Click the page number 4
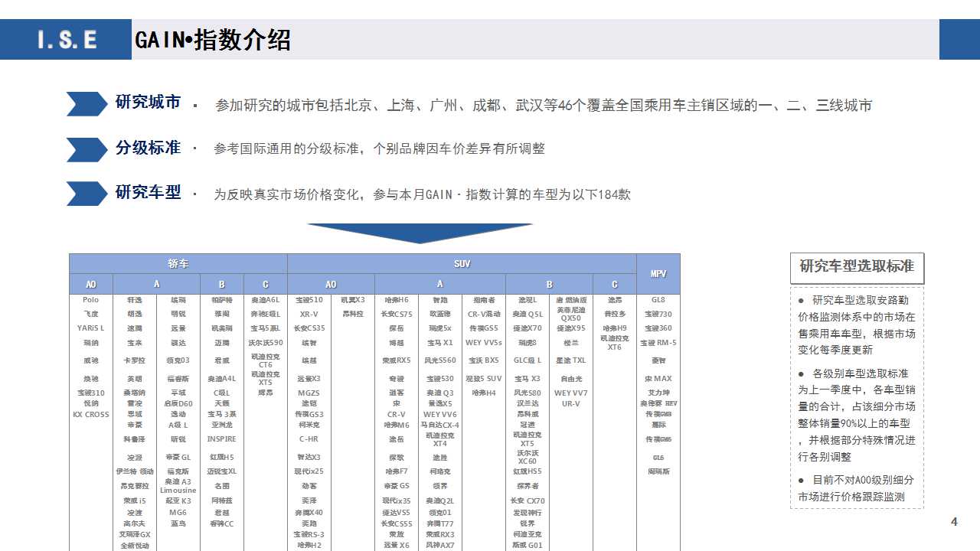The image size is (980, 551). point(954,522)
